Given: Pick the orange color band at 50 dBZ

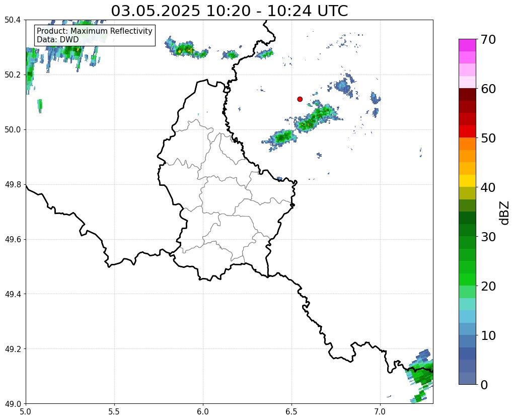Looking at the screenshot, I should pos(467,144).
